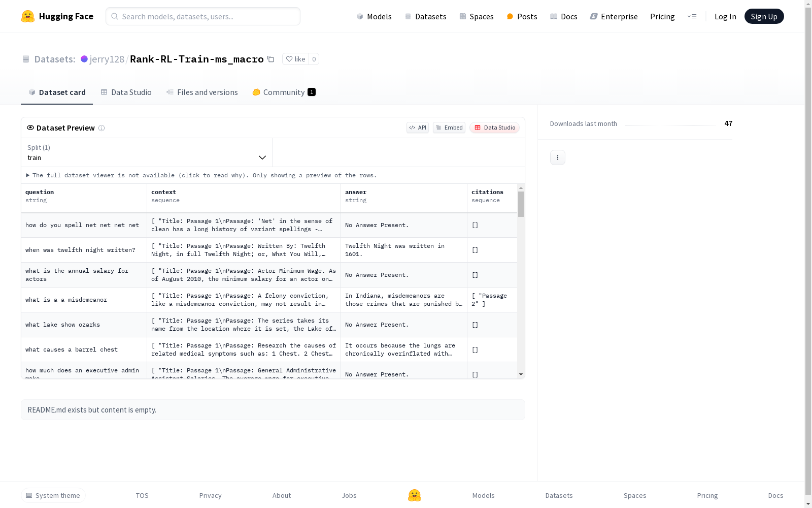The width and height of the screenshot is (812, 508).
Task: Click the footer Hugging Face emoji icon
Action: (x=415, y=495)
